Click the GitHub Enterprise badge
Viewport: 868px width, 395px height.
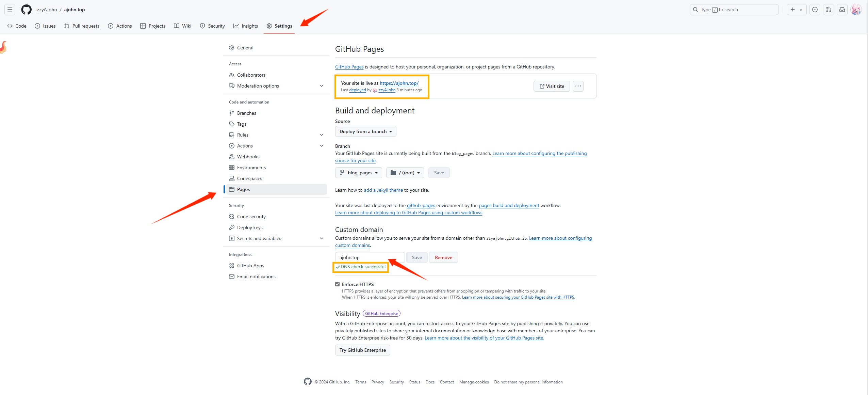pyautogui.click(x=381, y=313)
